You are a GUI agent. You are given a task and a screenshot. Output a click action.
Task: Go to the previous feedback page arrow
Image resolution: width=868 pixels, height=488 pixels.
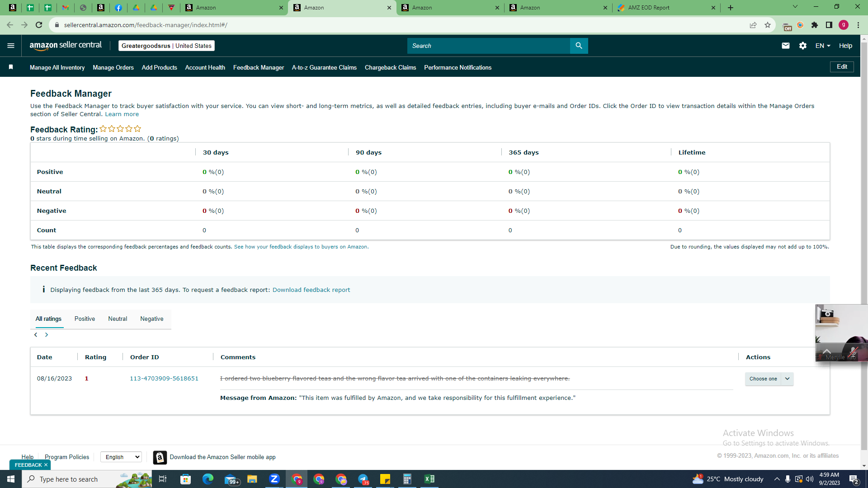[x=36, y=335]
